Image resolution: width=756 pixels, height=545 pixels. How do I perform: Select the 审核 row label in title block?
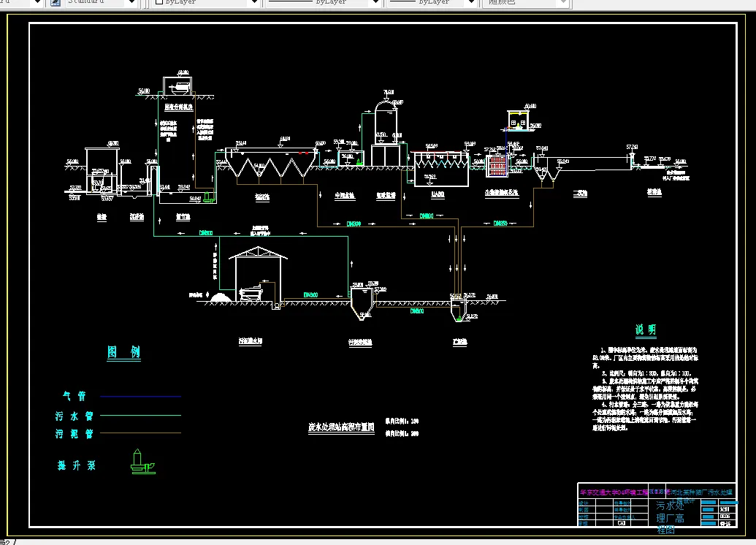tap(584, 523)
